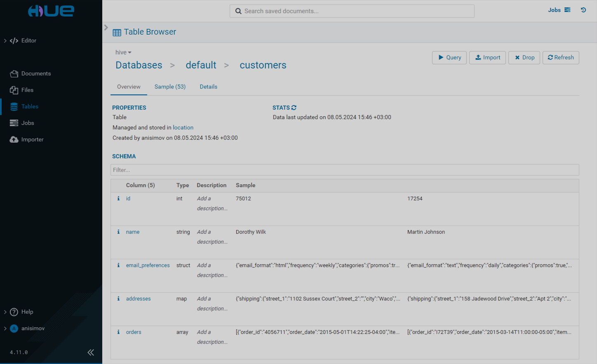The height and width of the screenshot is (364, 597).
Task: Click the info icon for email_preferences column
Action: (118, 265)
